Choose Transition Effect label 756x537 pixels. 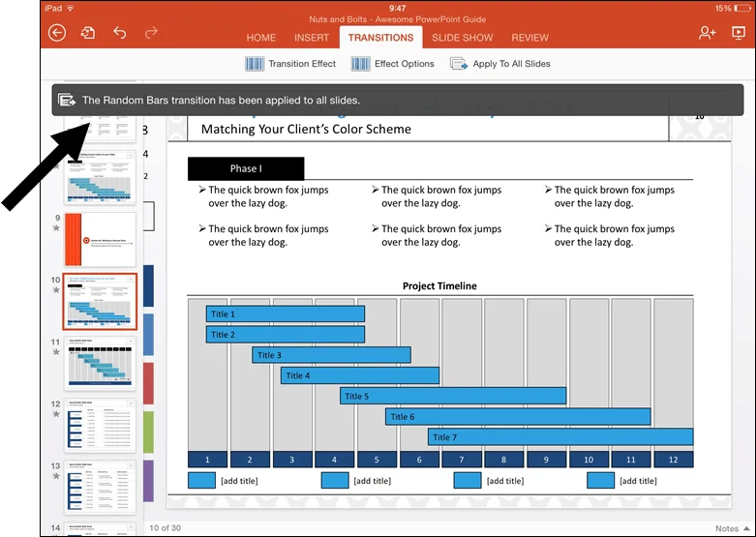(302, 64)
